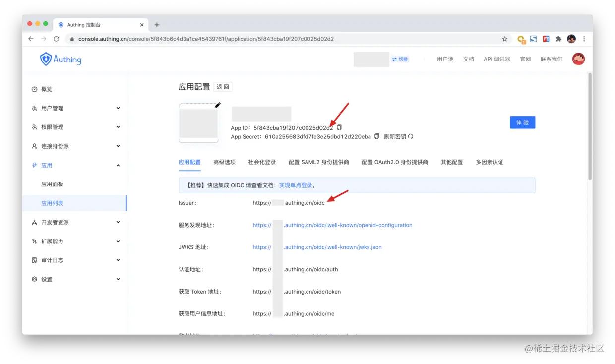Reload the page in the browser
Viewport: 615px width, 364px height.
57,39
